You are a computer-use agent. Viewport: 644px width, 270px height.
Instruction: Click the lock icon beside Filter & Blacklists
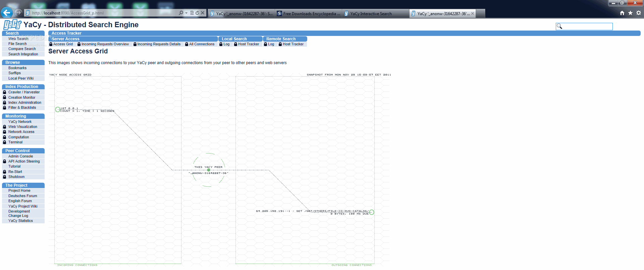5,107
